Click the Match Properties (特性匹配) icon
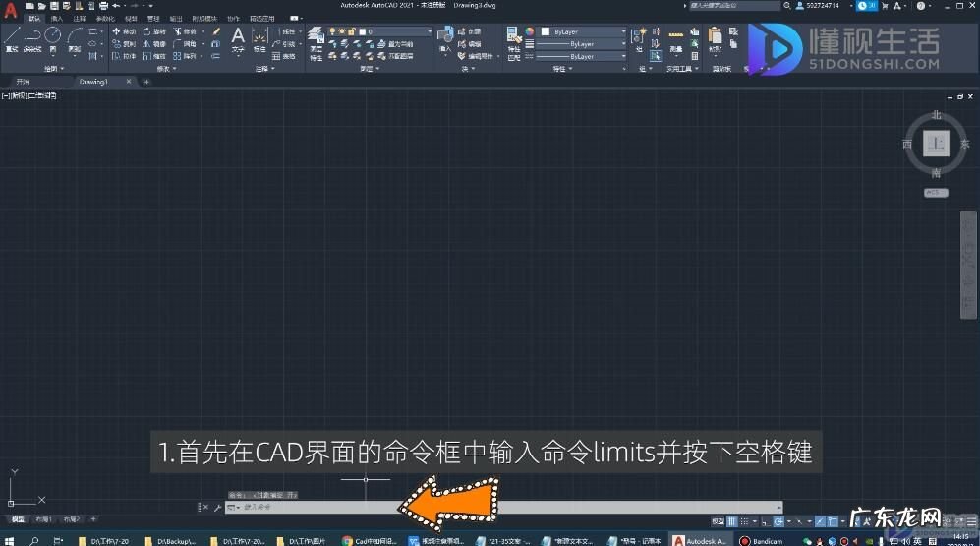 (514, 44)
